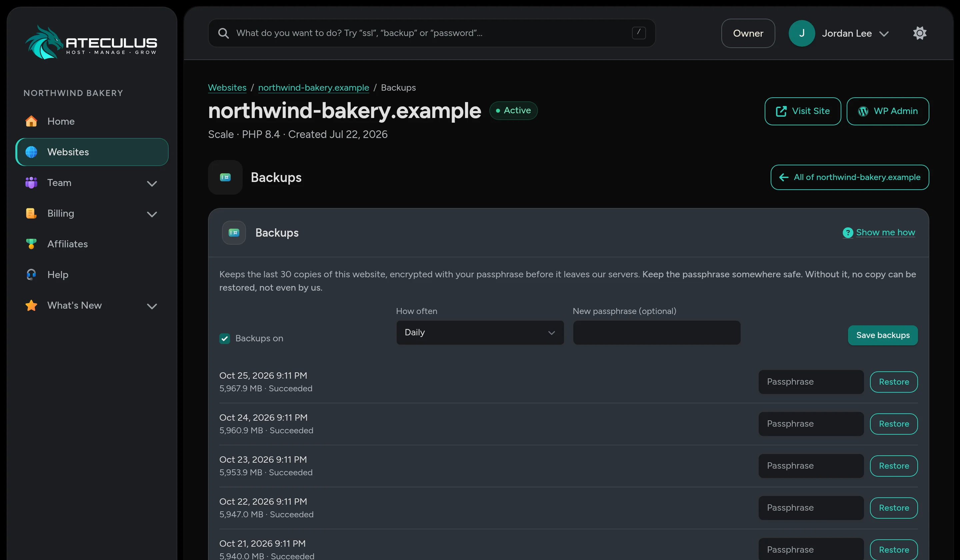This screenshot has width=960, height=560.
Task: Go to Websites breadcrumb link
Action: click(227, 88)
